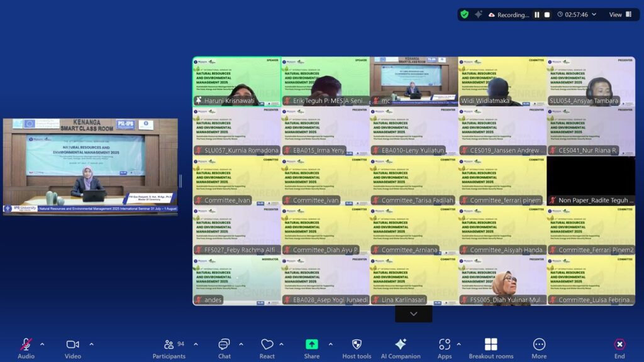Expand audio options caret
Viewport: 644px width, 362px height.
pyautogui.click(x=42, y=344)
